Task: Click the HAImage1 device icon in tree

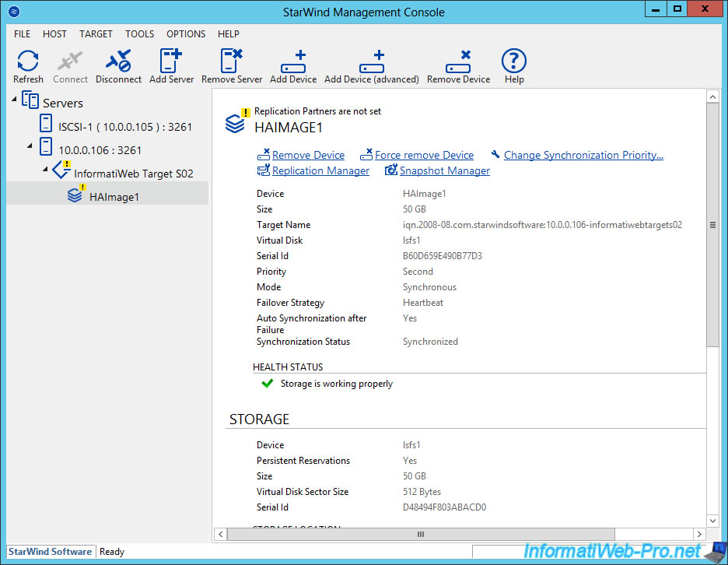Action: tap(76, 194)
